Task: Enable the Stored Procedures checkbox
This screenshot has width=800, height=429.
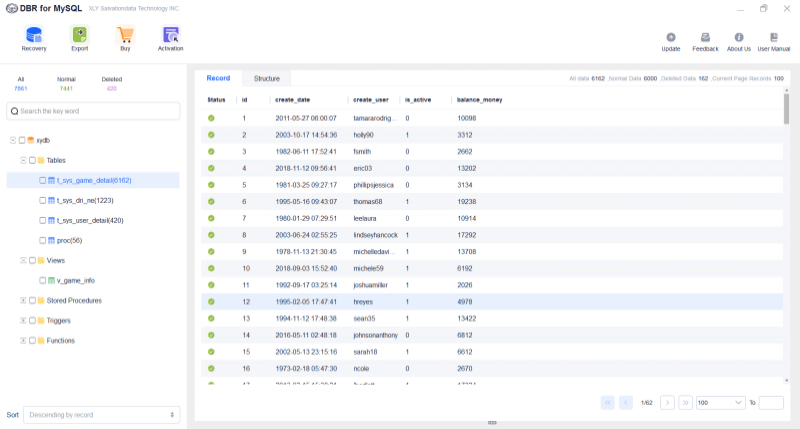Action: [32, 300]
